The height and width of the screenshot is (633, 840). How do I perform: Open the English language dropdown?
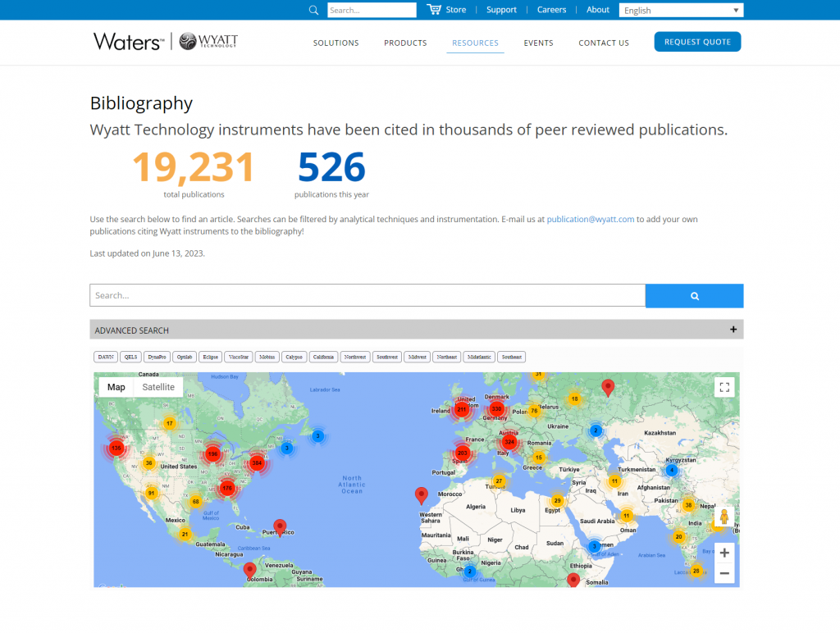[681, 10]
